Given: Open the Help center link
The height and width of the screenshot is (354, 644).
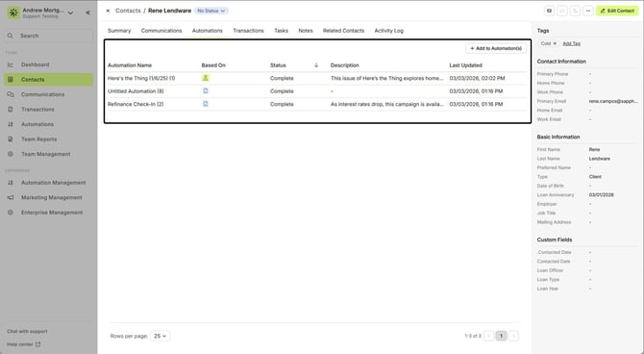Looking at the screenshot, I should pyautogui.click(x=23, y=344).
